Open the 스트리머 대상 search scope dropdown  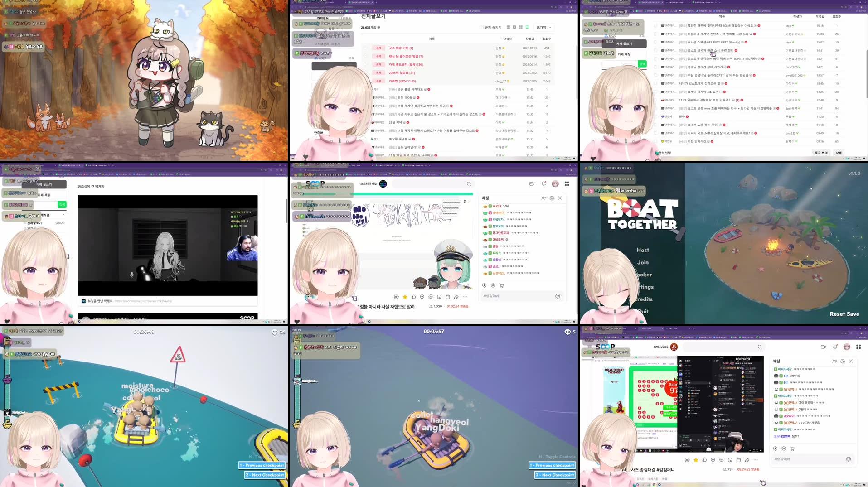pos(368,184)
